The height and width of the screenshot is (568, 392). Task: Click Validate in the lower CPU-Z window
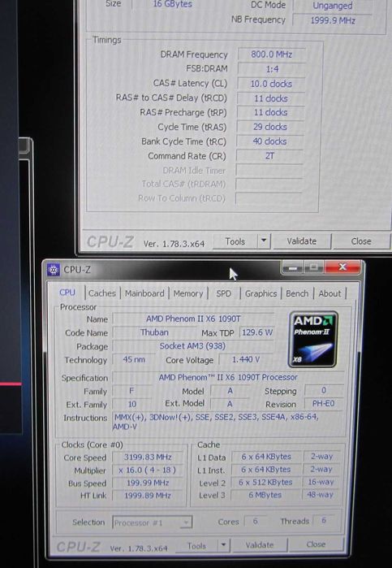(259, 544)
